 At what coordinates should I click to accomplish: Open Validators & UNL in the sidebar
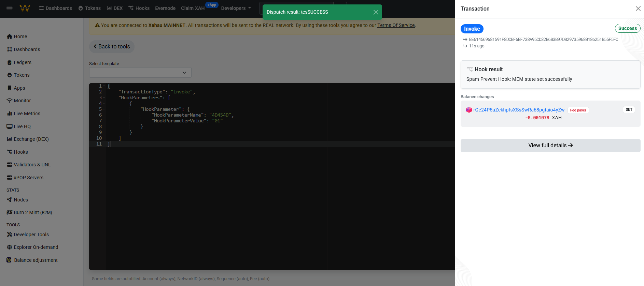coord(29,165)
